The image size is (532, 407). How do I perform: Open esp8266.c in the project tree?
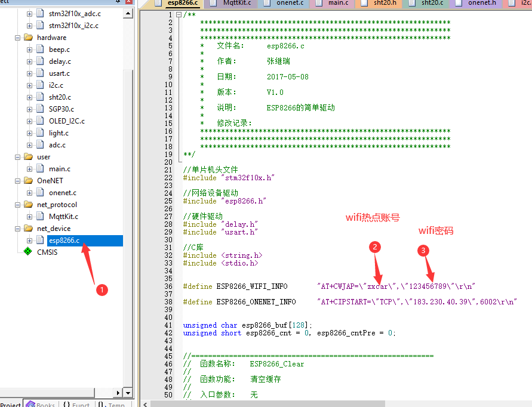(x=64, y=240)
